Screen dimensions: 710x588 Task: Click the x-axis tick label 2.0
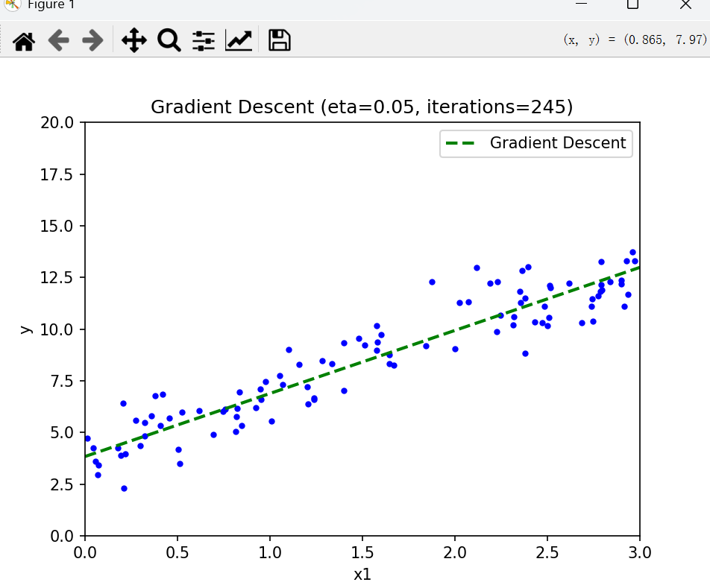[x=455, y=553]
